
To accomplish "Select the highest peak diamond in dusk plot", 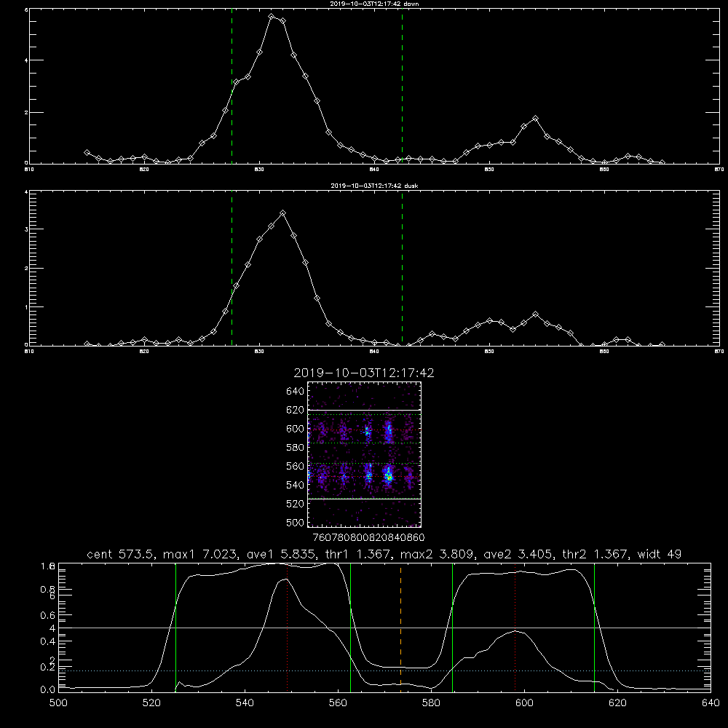I will tap(282, 213).
